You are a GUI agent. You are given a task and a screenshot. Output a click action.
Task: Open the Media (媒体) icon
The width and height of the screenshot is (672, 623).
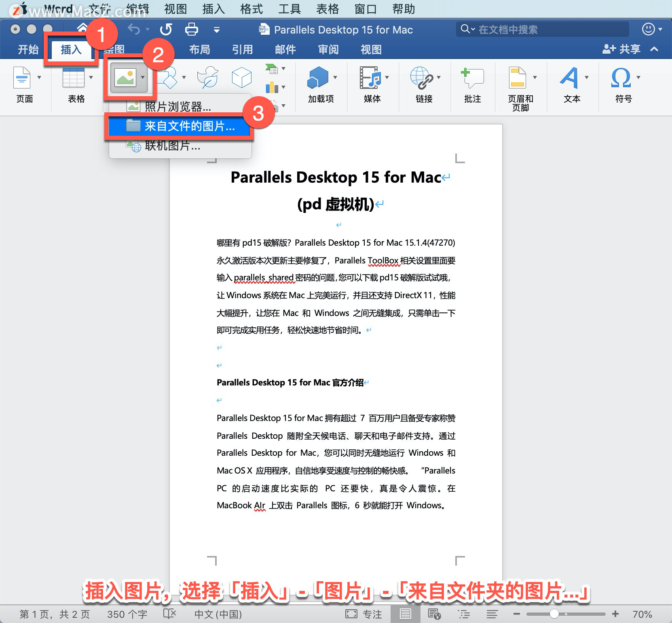370,77
